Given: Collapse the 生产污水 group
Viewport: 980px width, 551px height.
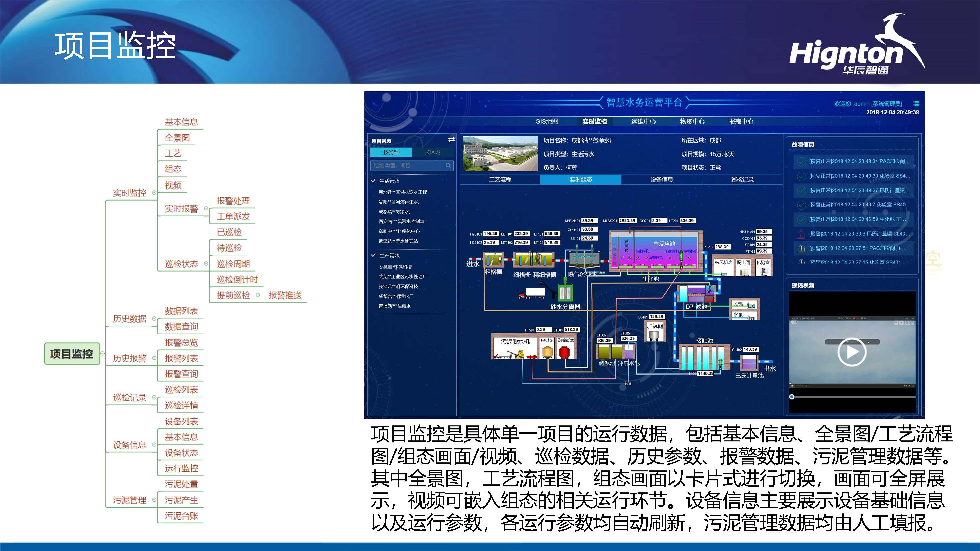Looking at the screenshot, I should pyautogui.click(x=373, y=256).
